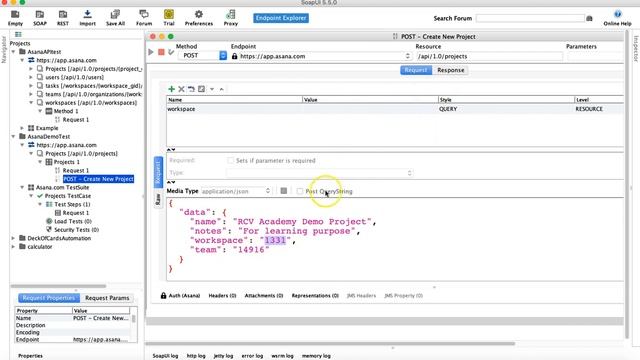Collapse the AsanaDemoTest project node
Viewport: 640px width, 360px height.
click(x=13, y=136)
